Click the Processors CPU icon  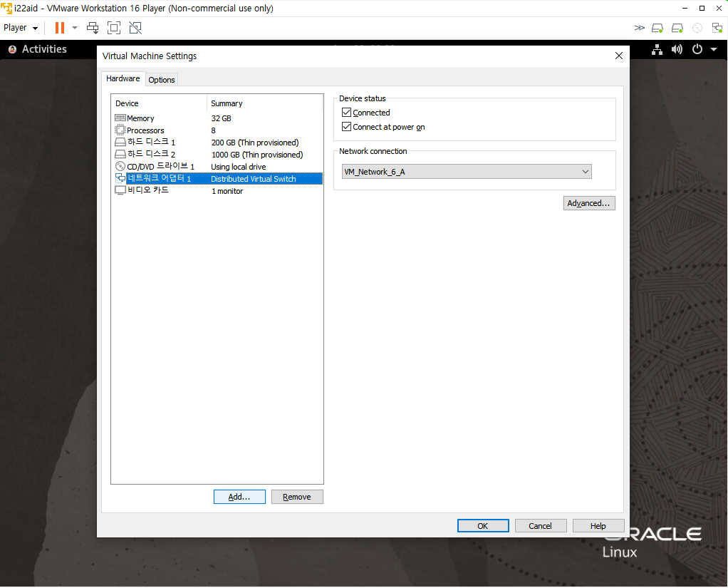click(x=120, y=130)
